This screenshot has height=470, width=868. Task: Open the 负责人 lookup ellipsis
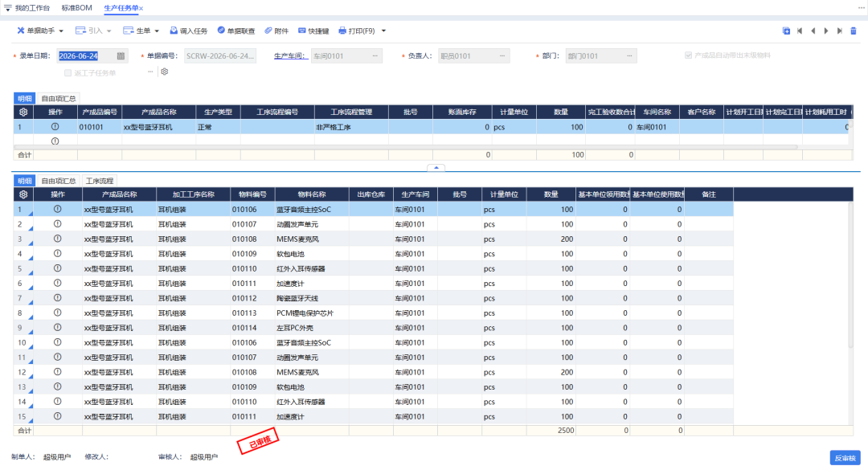(x=502, y=56)
